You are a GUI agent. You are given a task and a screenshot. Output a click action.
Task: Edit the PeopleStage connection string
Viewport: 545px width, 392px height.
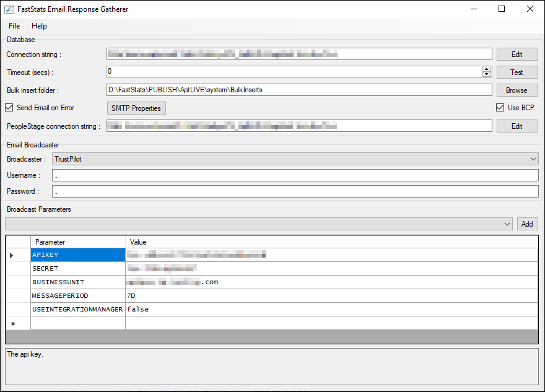pyautogui.click(x=517, y=126)
